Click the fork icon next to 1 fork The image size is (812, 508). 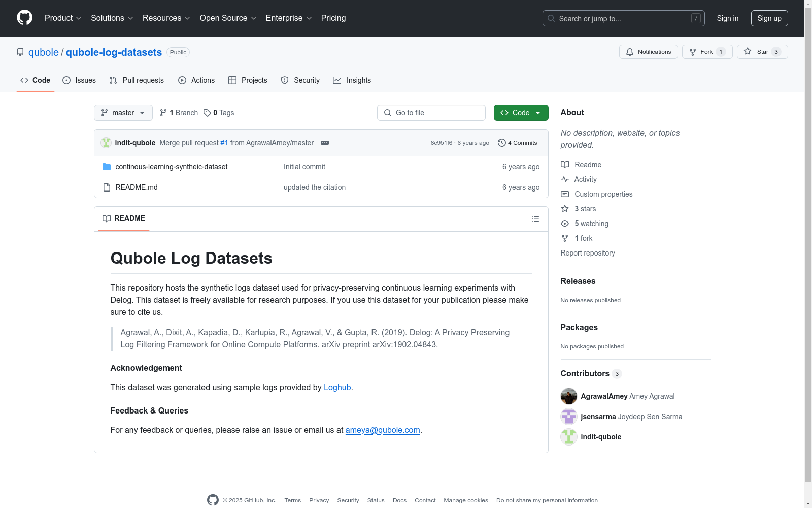click(x=565, y=238)
